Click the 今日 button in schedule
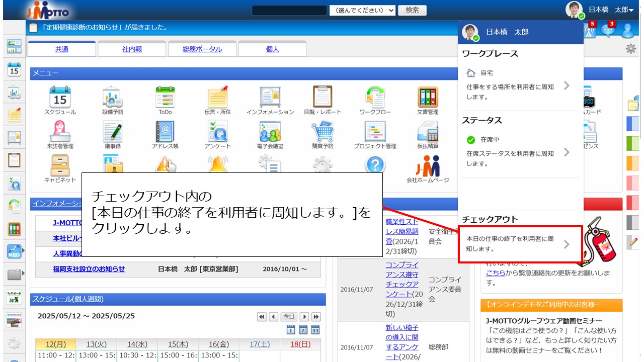The width and height of the screenshot is (644, 362). click(288, 316)
